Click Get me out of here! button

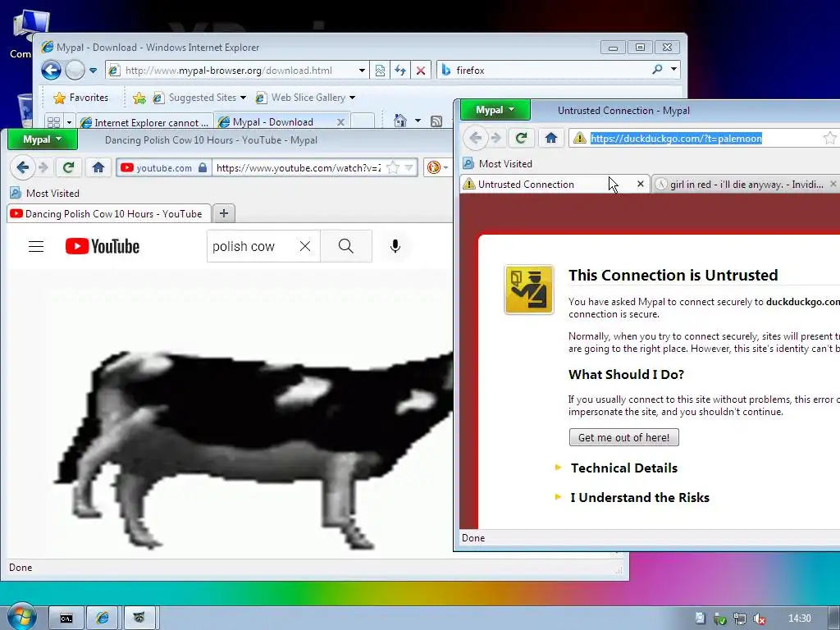click(x=623, y=437)
